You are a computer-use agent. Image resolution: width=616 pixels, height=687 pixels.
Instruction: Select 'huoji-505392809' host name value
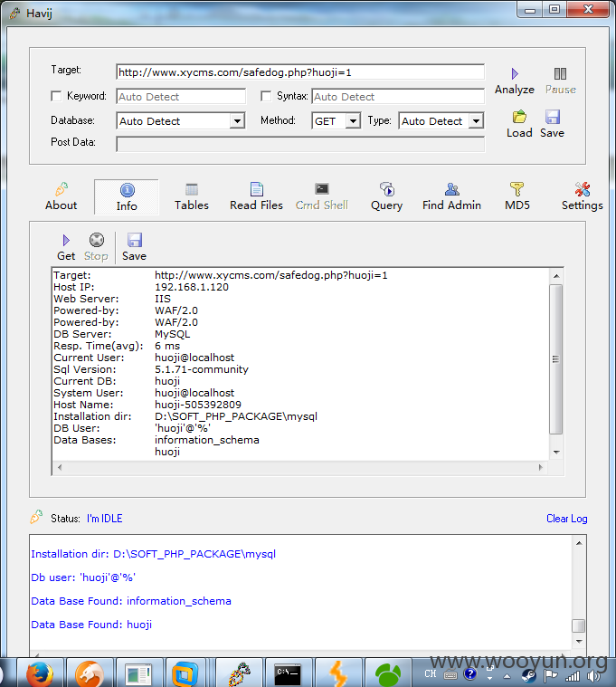[198, 405]
